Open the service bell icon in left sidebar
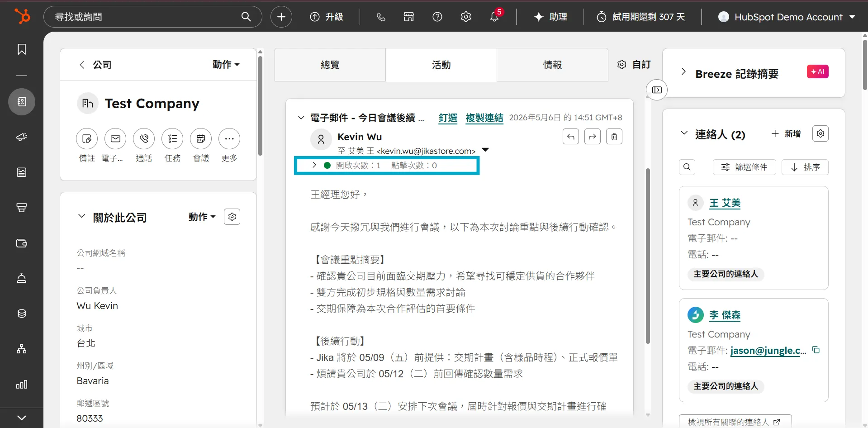This screenshot has height=428, width=868. pos(22,278)
